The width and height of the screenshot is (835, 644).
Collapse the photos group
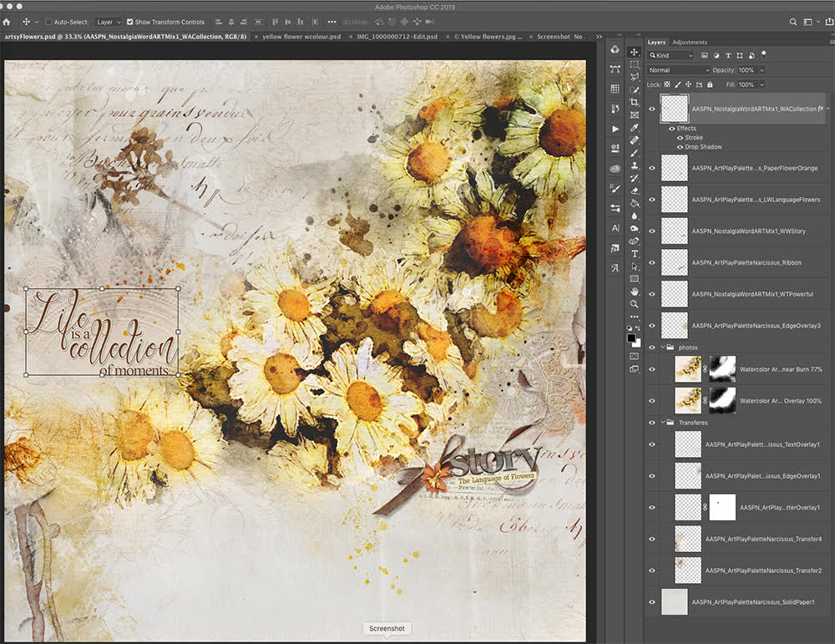tap(664, 347)
